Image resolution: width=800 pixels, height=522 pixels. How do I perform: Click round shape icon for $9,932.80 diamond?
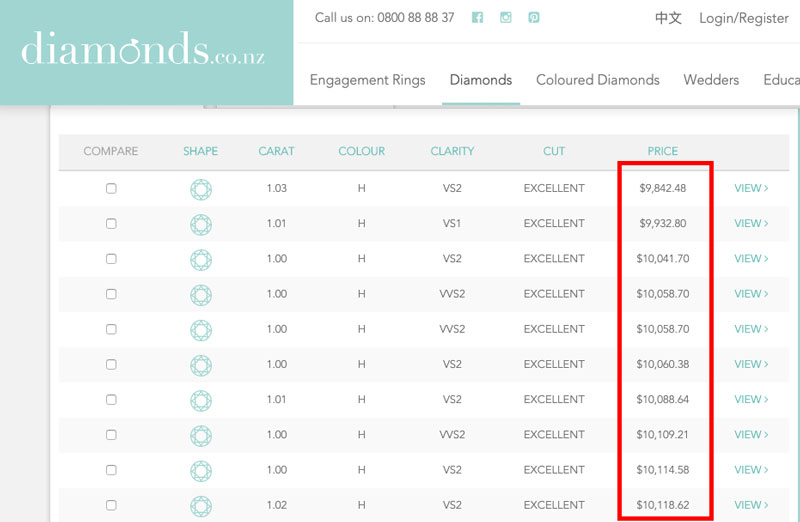pos(201,223)
